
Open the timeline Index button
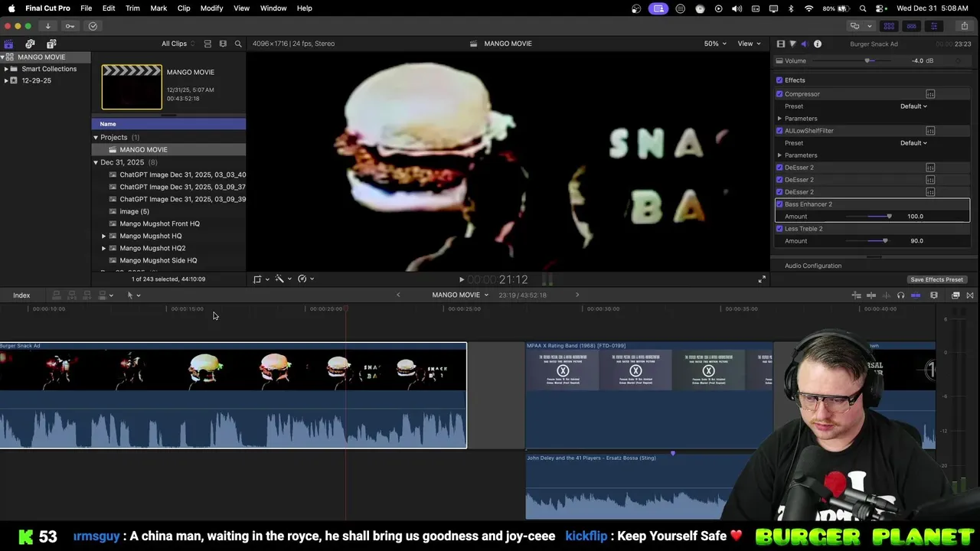click(x=21, y=295)
